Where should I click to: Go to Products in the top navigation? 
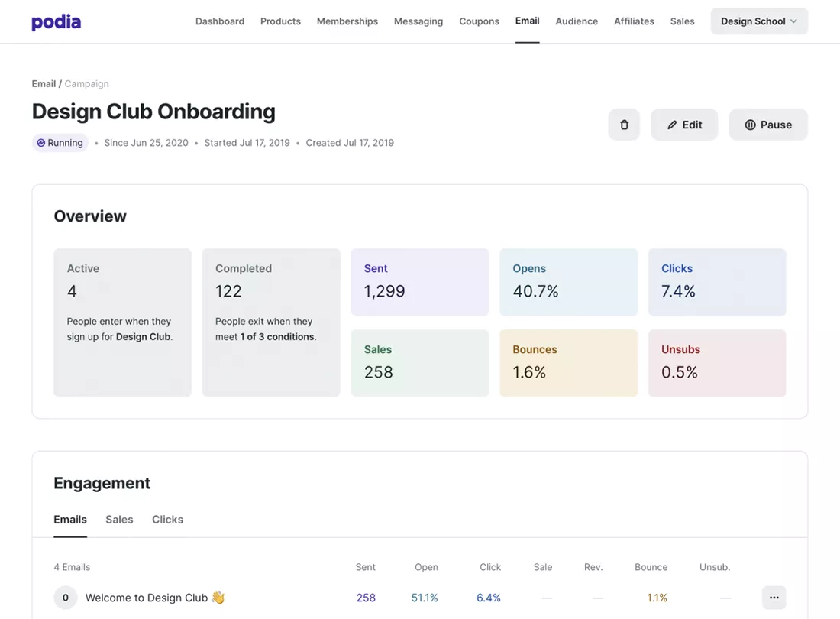pyautogui.click(x=280, y=21)
